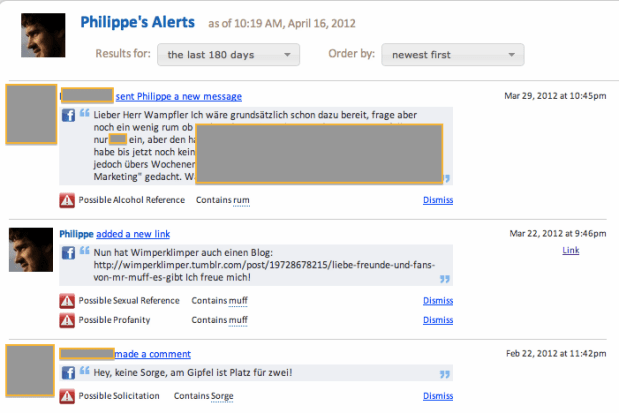Screen dimensions: 619x413
Task: Click Facebook icon on Wimperklimper link post
Action: [x=69, y=254]
